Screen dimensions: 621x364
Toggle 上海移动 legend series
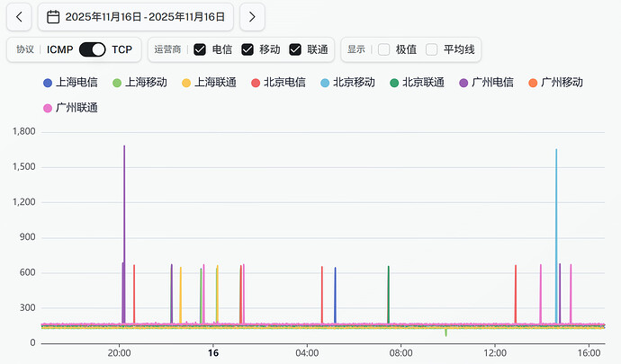139,83
